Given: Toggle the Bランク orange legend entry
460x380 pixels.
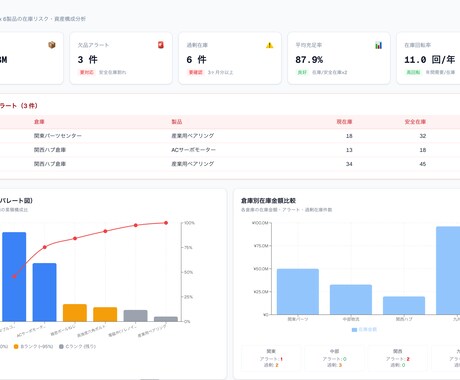Looking at the screenshot, I should (33, 347).
